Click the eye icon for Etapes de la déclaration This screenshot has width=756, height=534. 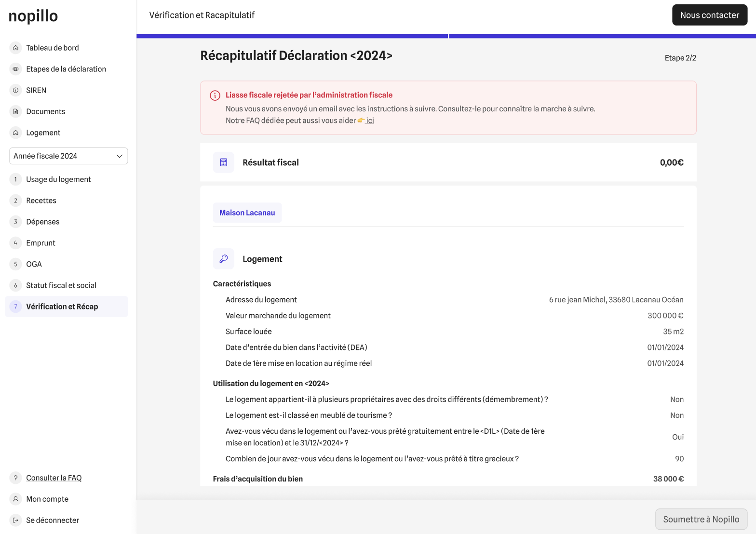(15, 69)
